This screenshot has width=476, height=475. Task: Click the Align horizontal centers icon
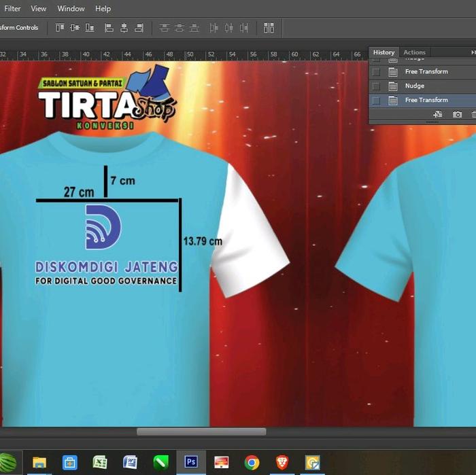(x=124, y=28)
